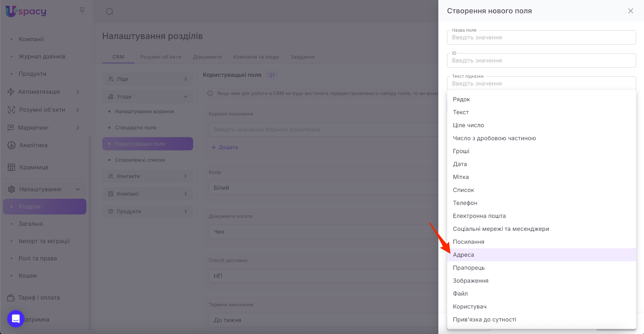
Task: Select Адреса field type from list
Action: pos(464,255)
